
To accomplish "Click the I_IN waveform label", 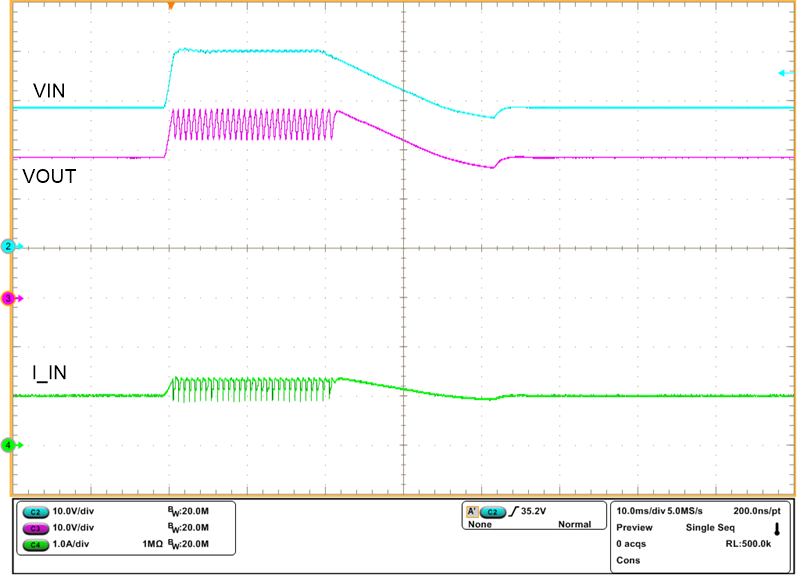I will click(x=49, y=373).
